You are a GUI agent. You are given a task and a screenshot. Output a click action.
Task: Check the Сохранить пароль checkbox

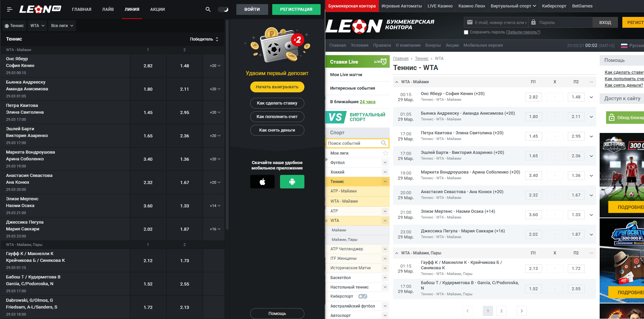point(466,32)
